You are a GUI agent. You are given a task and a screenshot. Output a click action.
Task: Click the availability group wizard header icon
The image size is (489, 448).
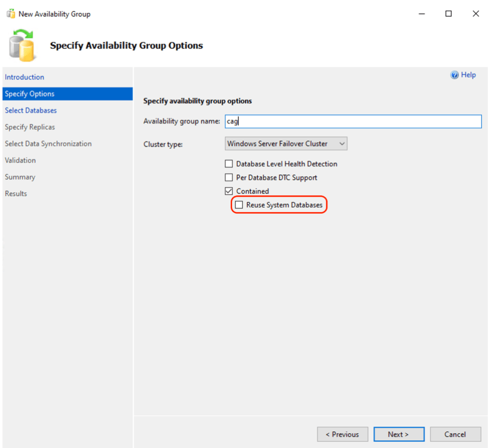22,45
